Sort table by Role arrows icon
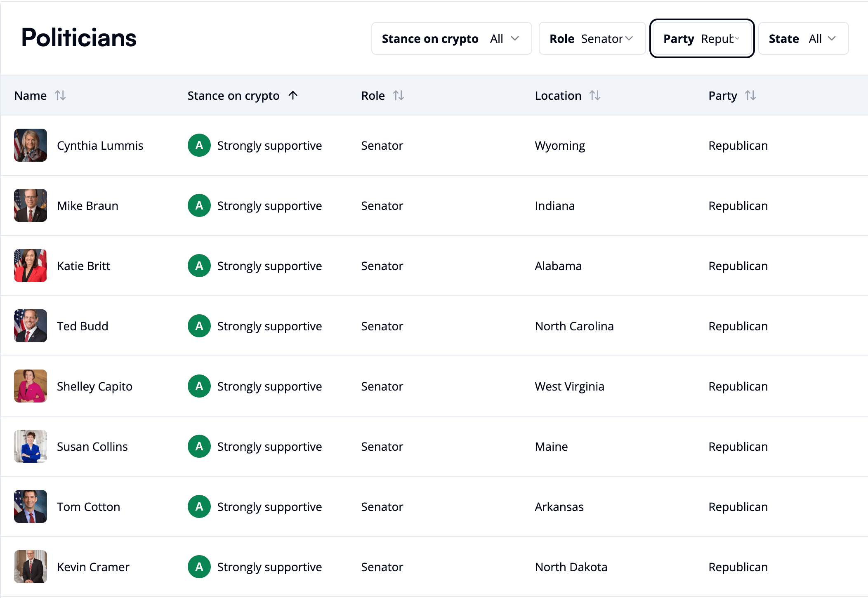The width and height of the screenshot is (868, 598). point(398,96)
